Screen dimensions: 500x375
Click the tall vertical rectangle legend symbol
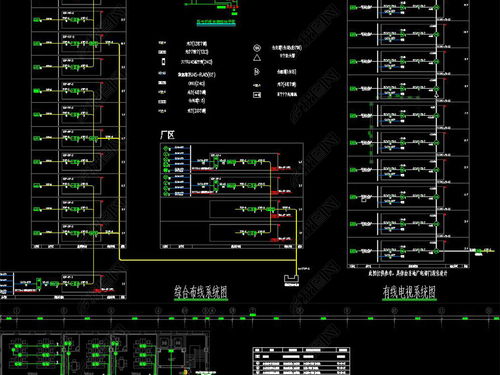163,62
